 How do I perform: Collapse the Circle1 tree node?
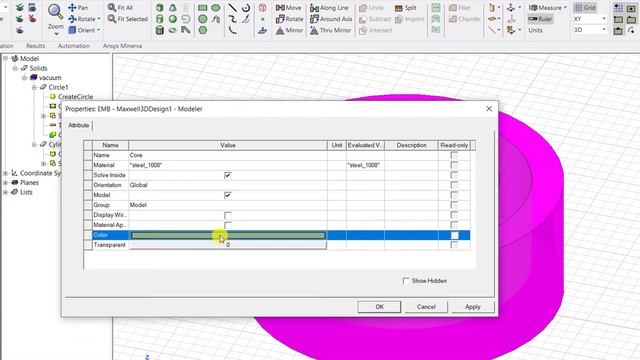tap(34, 87)
